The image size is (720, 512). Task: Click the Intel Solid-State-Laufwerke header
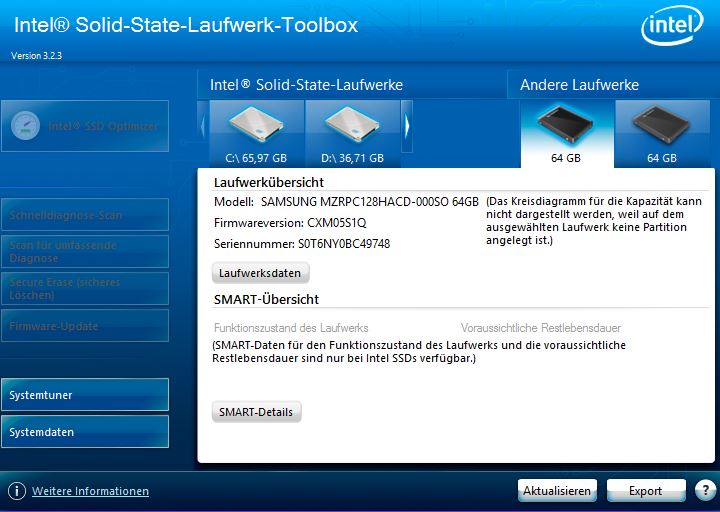tap(306, 84)
